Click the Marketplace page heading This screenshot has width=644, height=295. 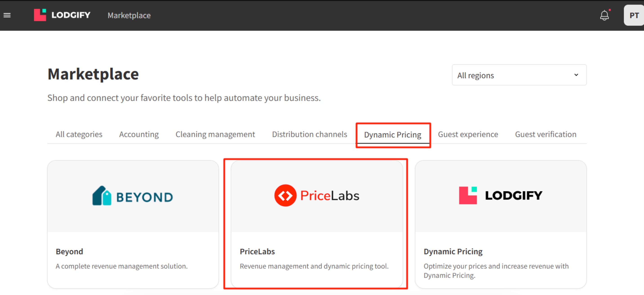pos(93,74)
